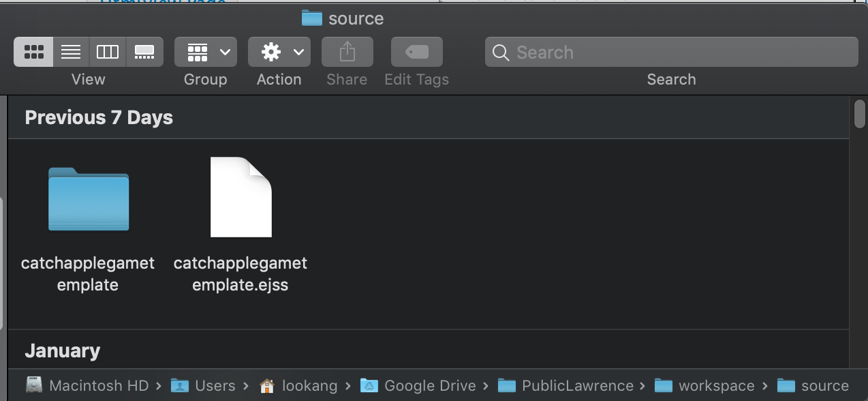Click the Previous 7 Days group header
868x401 pixels.
coord(99,117)
